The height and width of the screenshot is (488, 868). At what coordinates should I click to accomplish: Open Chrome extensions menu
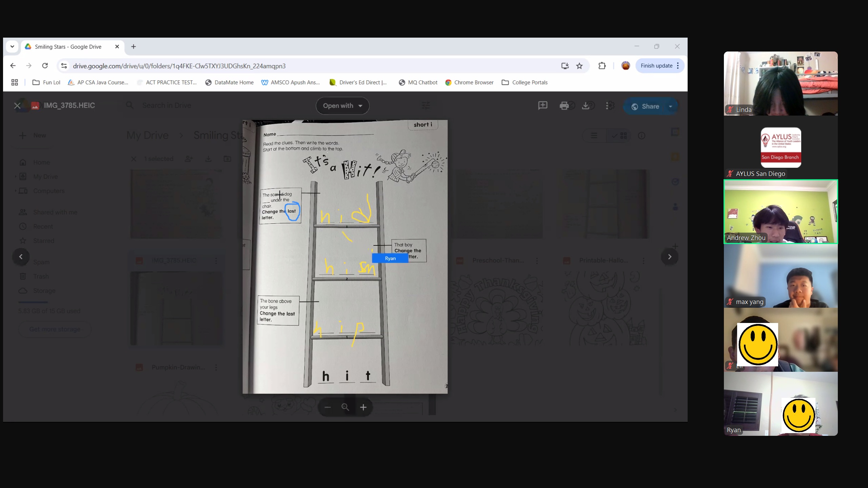[x=602, y=66]
